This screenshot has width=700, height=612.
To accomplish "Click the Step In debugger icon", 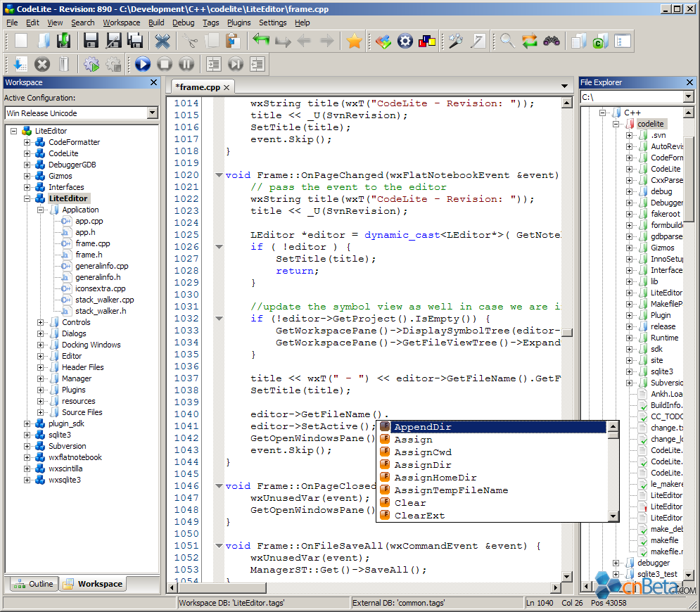I will [x=213, y=64].
